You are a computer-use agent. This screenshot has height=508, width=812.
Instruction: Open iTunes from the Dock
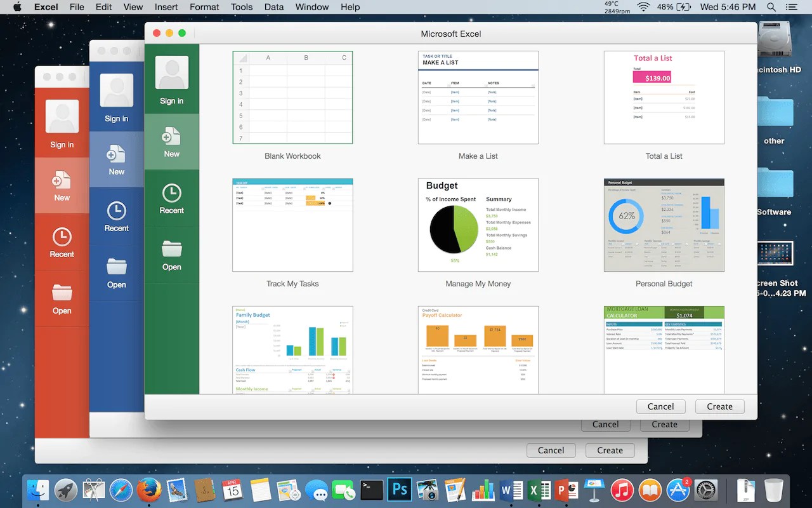tap(622, 490)
